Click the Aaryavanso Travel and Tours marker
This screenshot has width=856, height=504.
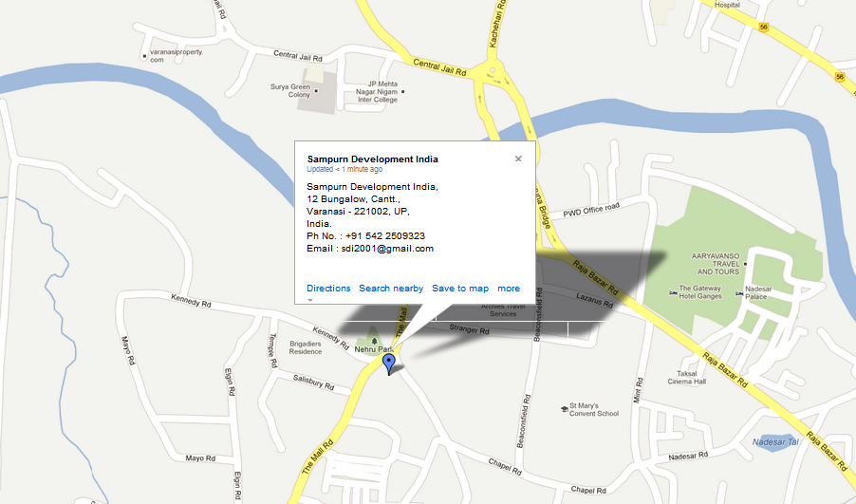click(745, 264)
